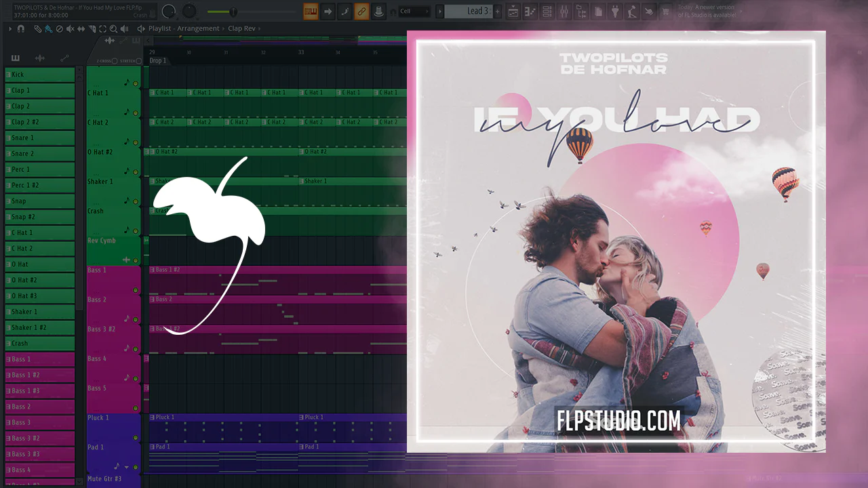Select the Draw pencil tool
Viewport: 868px width, 488px height.
point(37,29)
